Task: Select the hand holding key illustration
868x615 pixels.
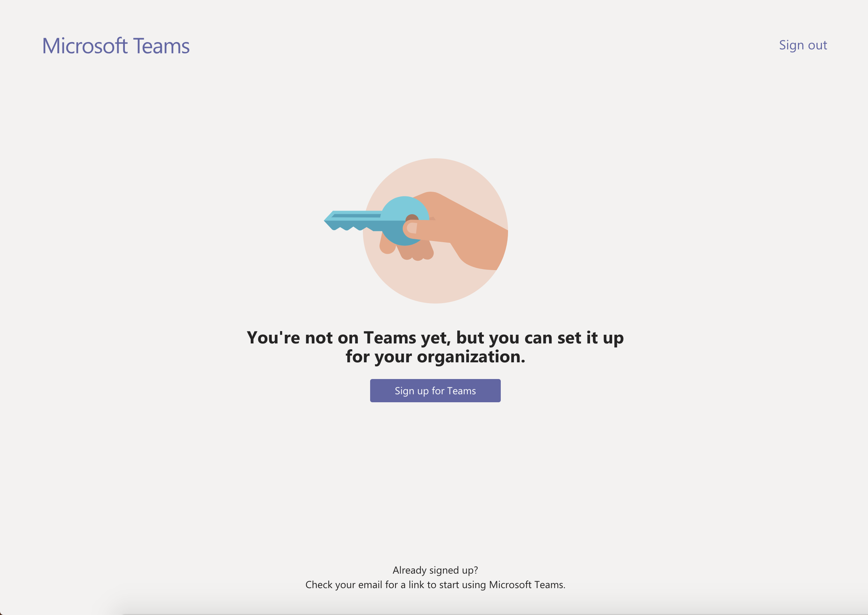Action: coord(416,231)
